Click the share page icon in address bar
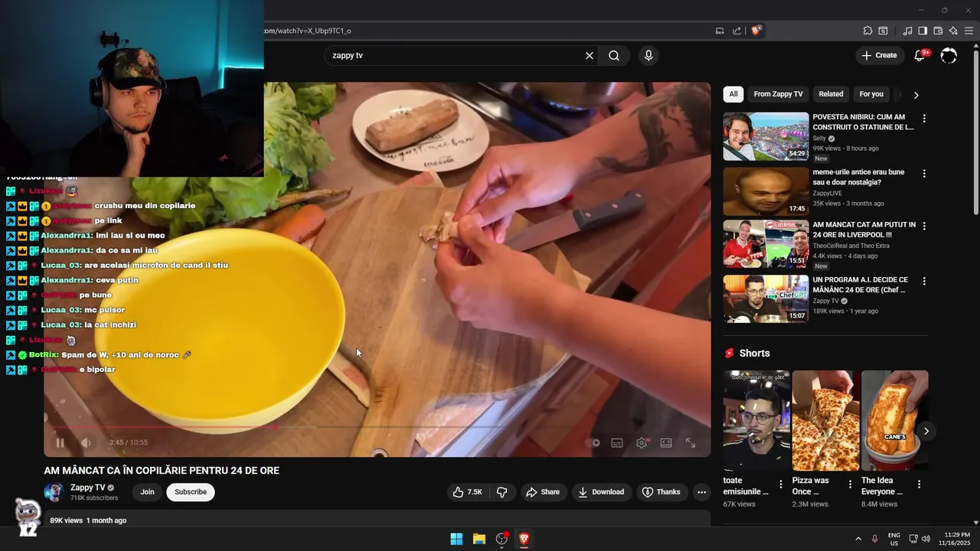The image size is (980, 551). (737, 31)
